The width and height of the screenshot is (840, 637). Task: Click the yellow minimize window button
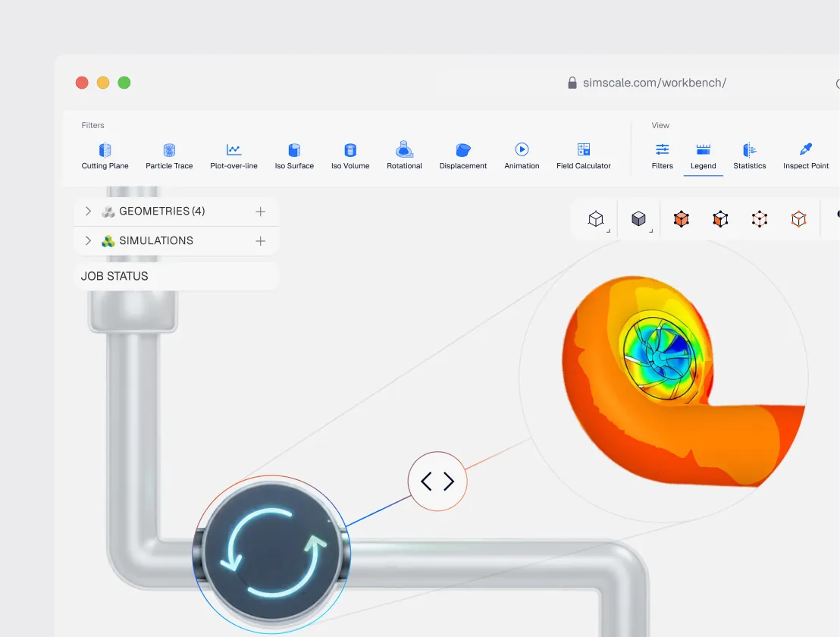pos(103,83)
